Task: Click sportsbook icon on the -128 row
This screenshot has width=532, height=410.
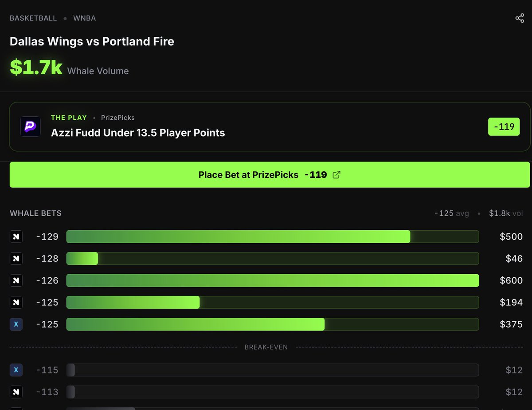Action: pos(16,258)
